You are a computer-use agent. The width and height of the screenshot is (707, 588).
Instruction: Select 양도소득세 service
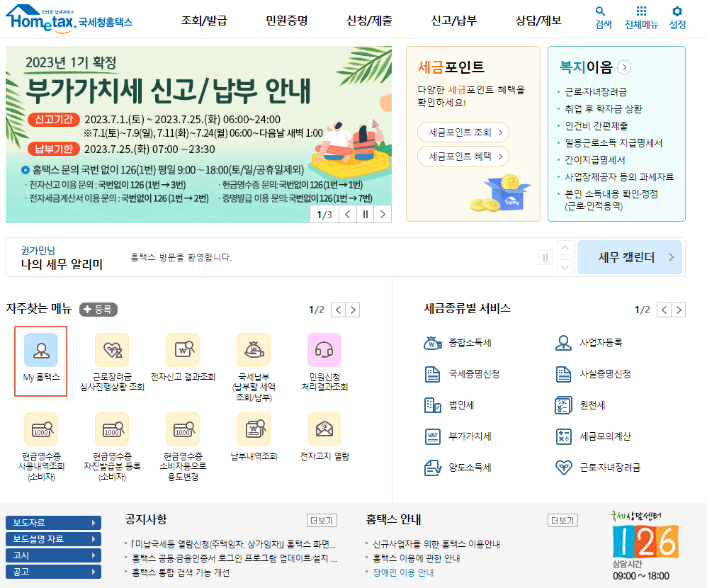[458, 468]
